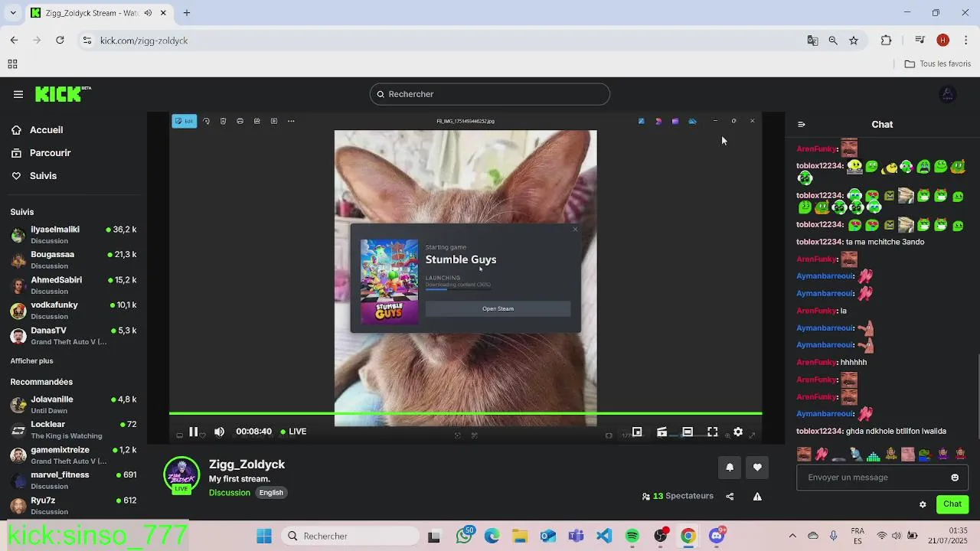Turn on notifications with bell button

point(730,468)
